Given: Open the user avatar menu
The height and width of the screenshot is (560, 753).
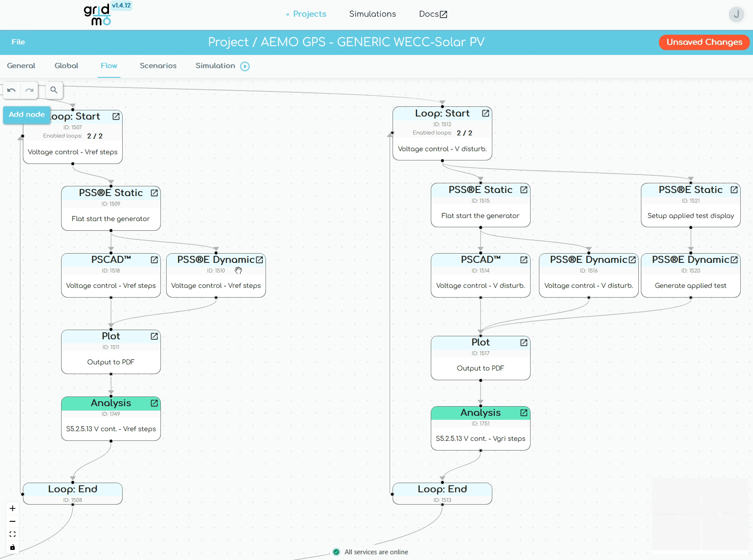Looking at the screenshot, I should point(736,15).
